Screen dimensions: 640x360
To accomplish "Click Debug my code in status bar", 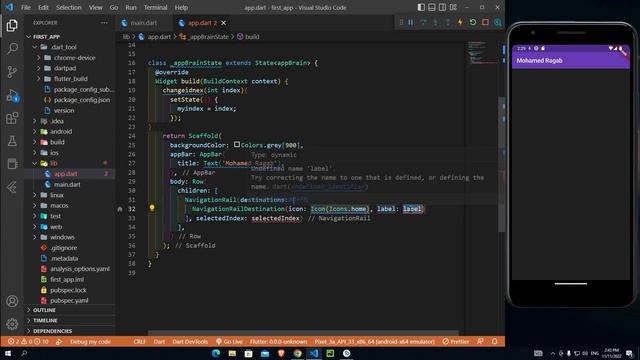I will (x=90, y=341).
